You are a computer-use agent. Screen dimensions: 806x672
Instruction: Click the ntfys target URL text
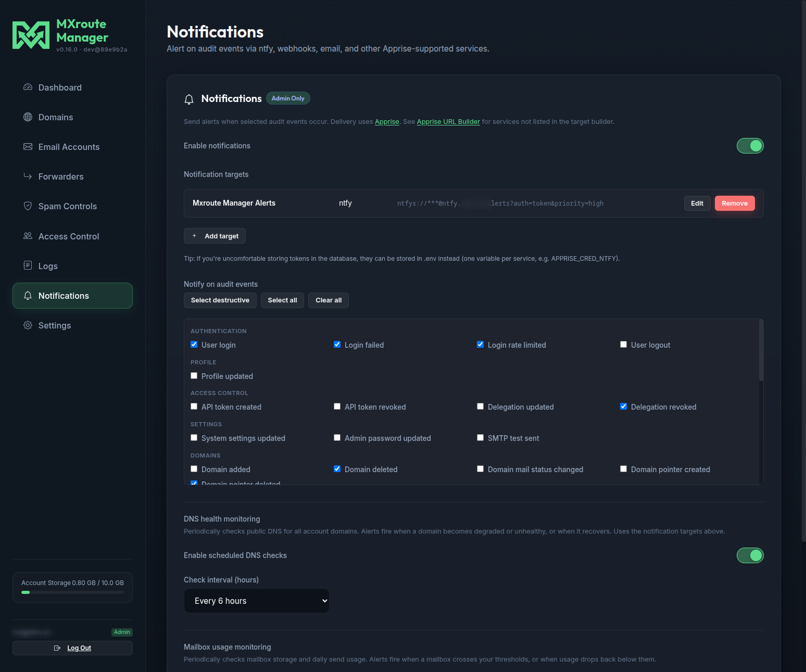pos(500,204)
